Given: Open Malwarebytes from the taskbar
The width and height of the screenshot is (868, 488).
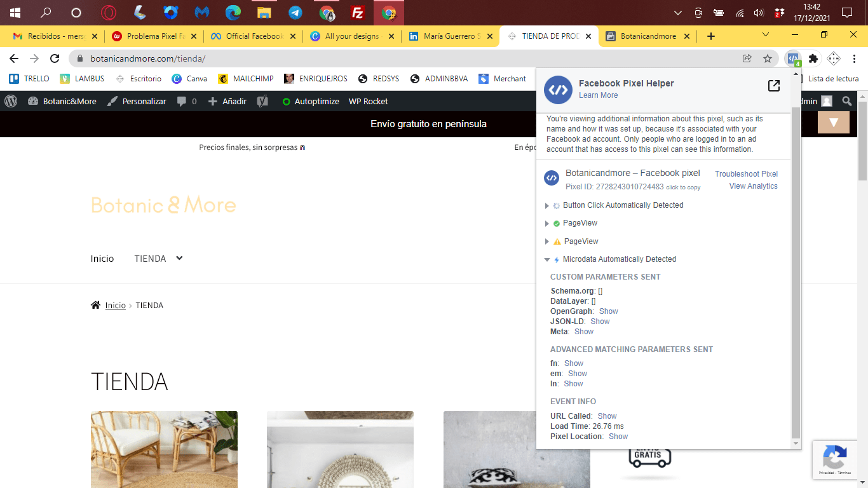Looking at the screenshot, I should coord(202,12).
